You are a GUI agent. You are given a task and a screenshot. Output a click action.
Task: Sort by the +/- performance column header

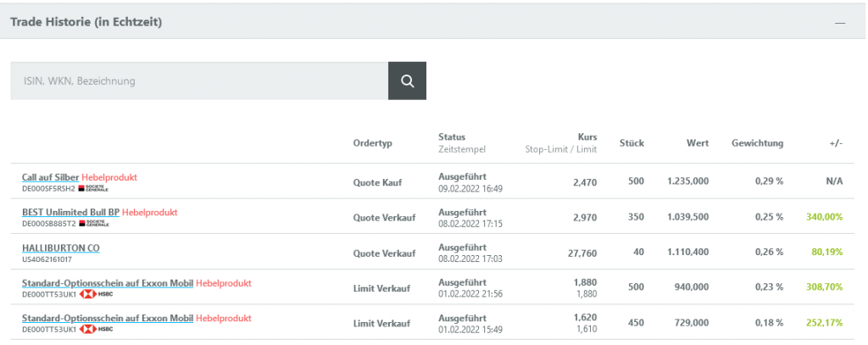point(835,143)
